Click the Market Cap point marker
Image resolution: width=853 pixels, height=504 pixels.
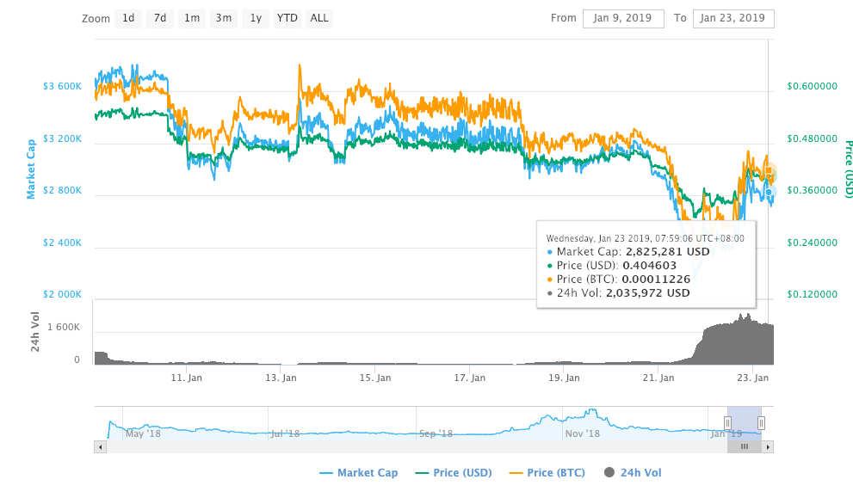pyautogui.click(x=769, y=192)
